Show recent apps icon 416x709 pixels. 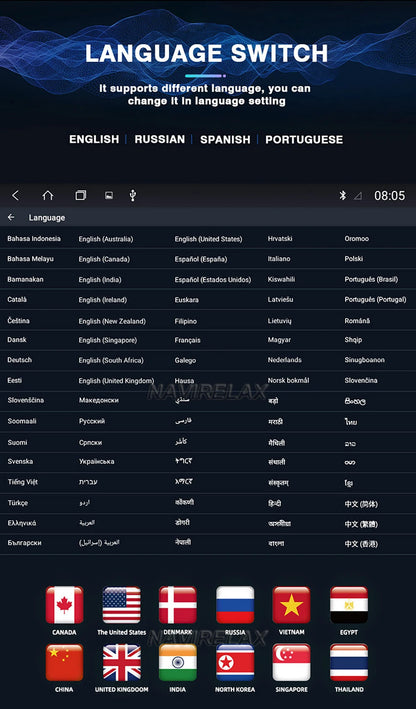coord(80,195)
